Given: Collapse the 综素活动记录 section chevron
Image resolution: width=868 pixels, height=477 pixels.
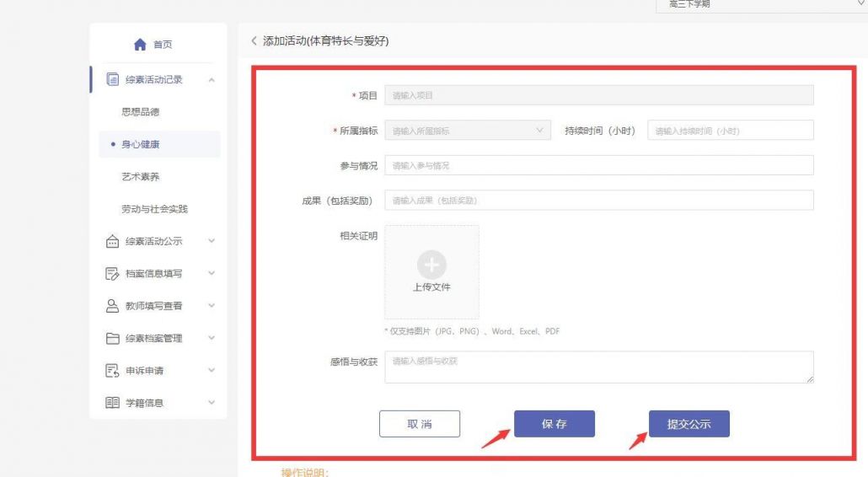Looking at the screenshot, I should coord(212,80).
